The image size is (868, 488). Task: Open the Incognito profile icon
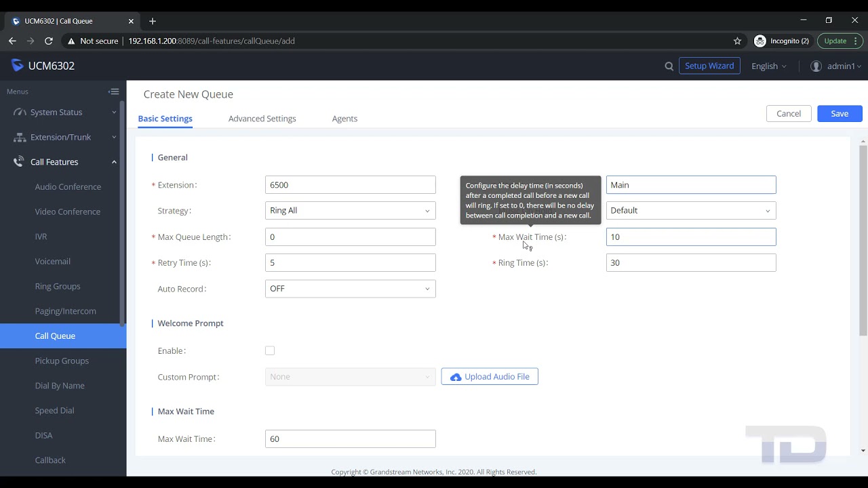760,41
